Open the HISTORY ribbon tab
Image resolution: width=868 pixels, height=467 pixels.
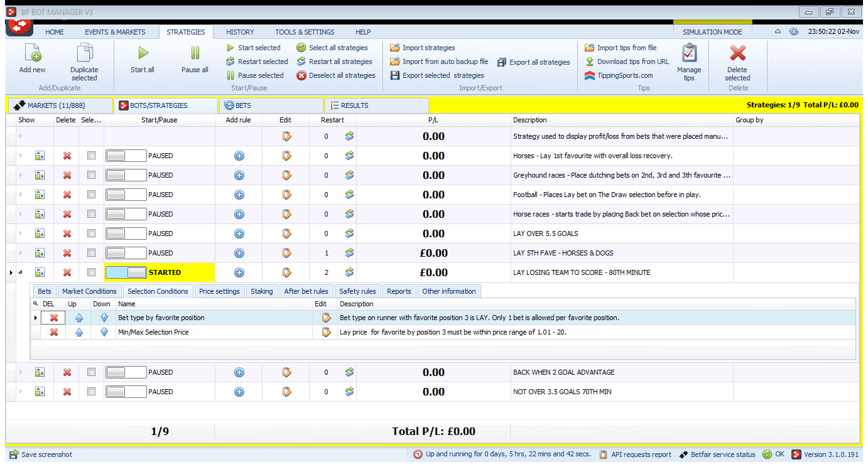pos(240,32)
